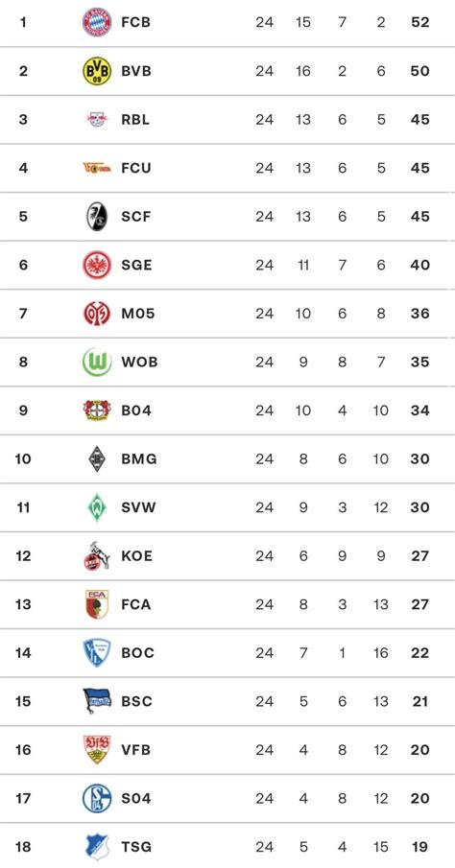Click the Mainz 05 club logo
This screenshot has height=868, width=455.
pos(97,314)
